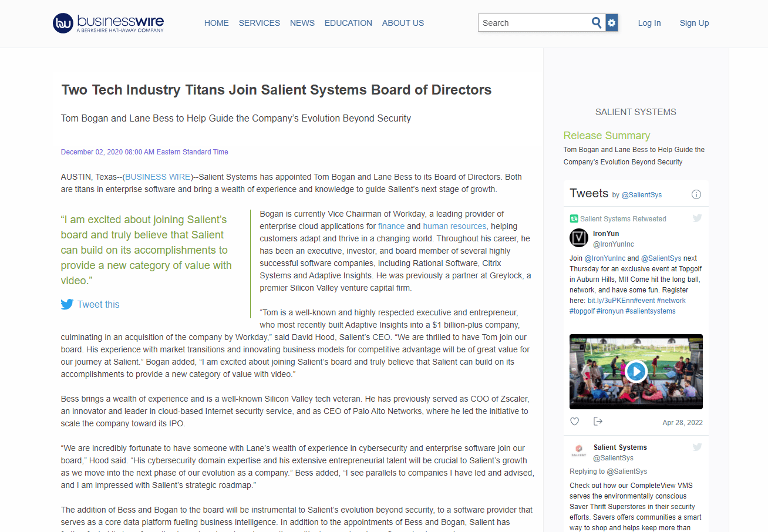
Task: Focus the Search input field
Action: tap(534, 23)
